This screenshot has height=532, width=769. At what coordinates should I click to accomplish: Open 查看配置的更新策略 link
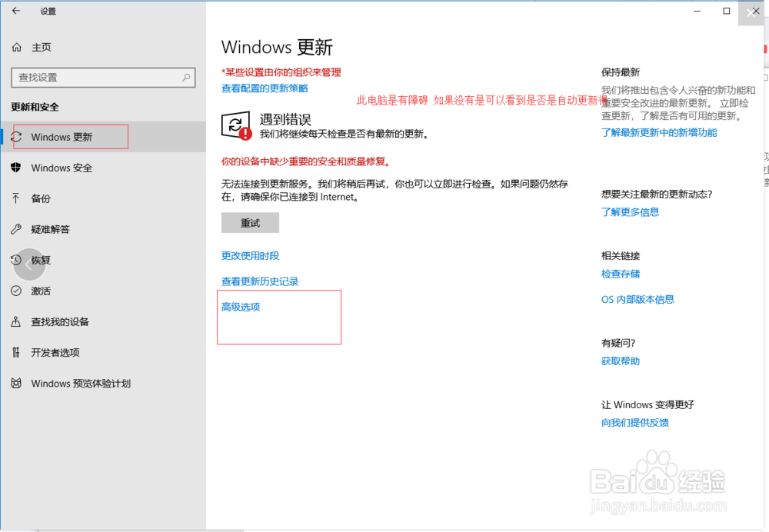coord(265,88)
